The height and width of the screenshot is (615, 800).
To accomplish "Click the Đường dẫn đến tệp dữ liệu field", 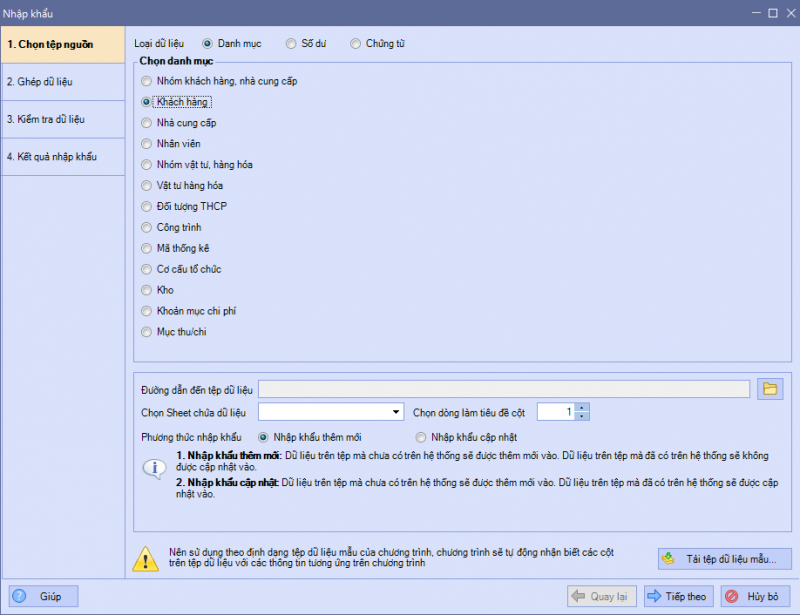I will tap(504, 389).
